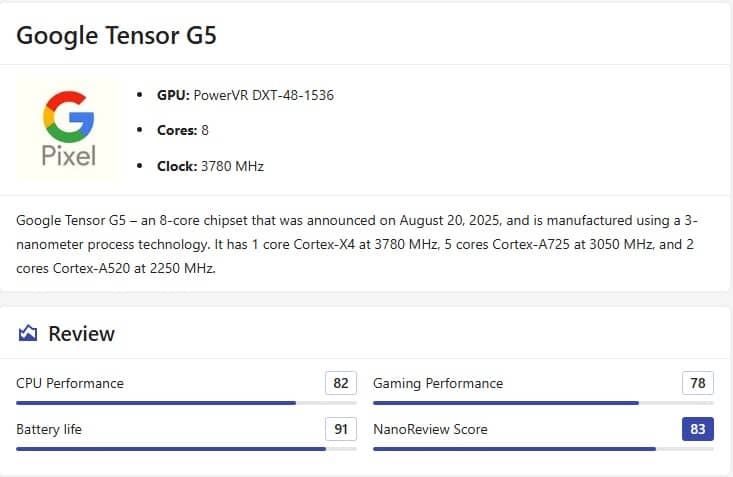Image resolution: width=733 pixels, height=477 pixels.
Task: Click the Review section heading text
Action: (82, 333)
